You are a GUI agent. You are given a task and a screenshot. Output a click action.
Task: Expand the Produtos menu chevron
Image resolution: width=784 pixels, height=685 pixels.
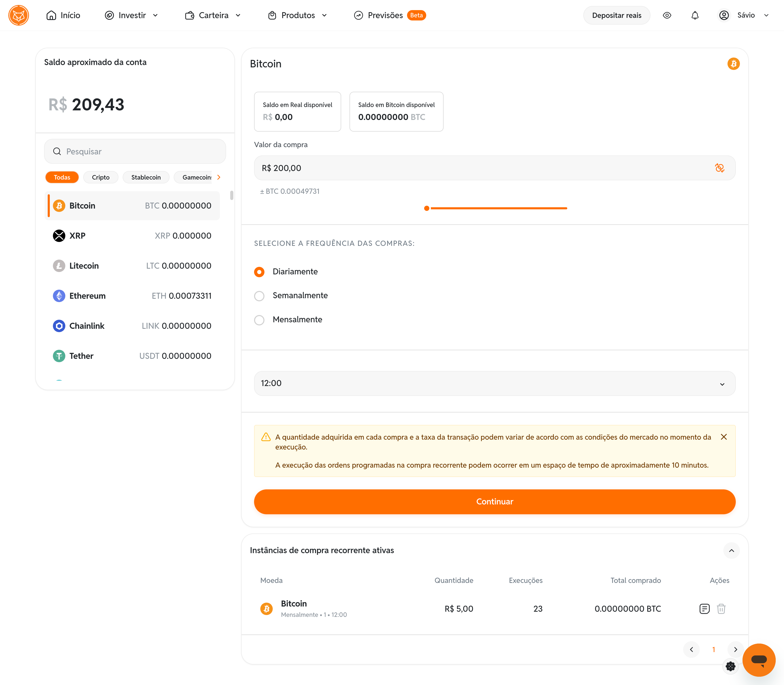tap(324, 15)
